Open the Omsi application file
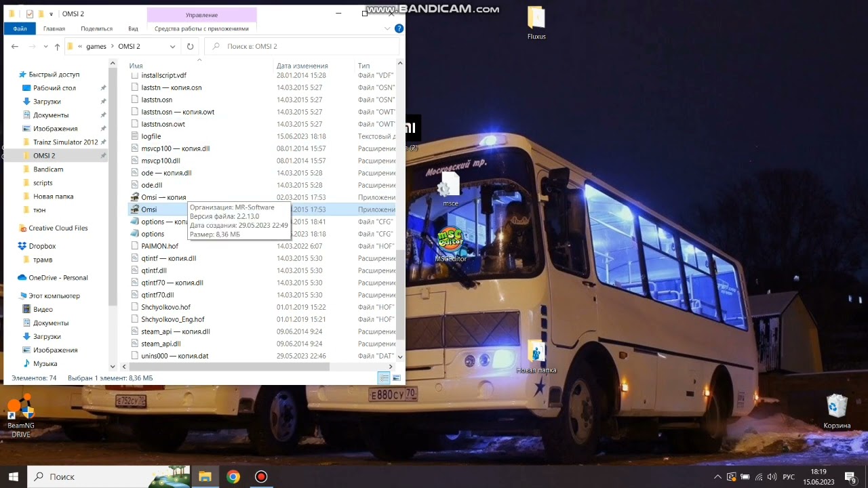868x488 pixels. pos(149,209)
